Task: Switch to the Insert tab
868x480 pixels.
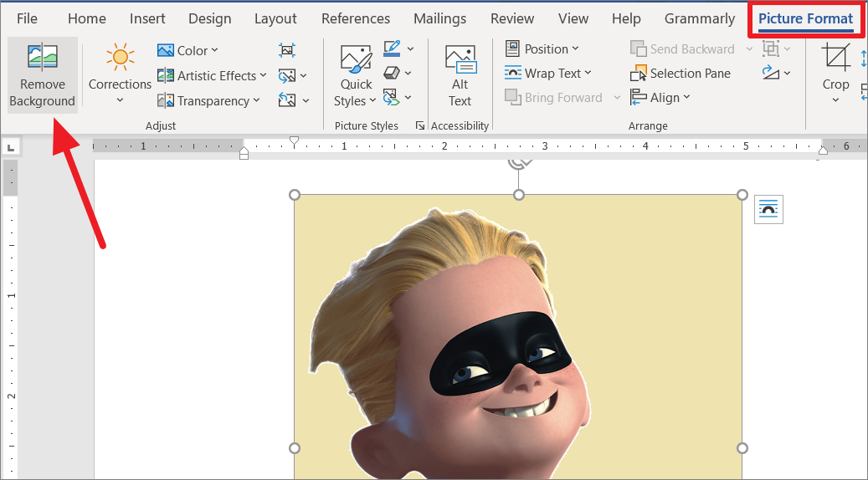Action: (x=147, y=18)
